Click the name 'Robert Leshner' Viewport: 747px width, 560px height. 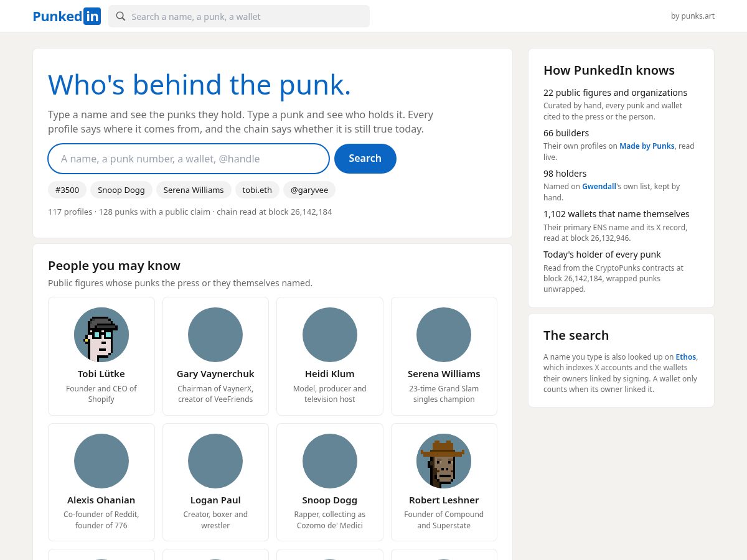[444, 500]
